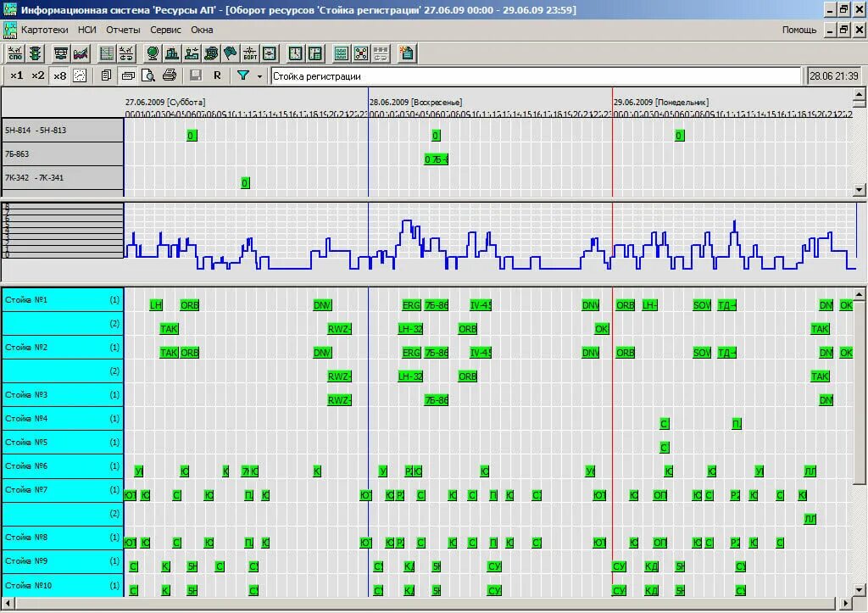868x613 pixels.
Task: Click the П block in Стойка №4 row
Action: pos(737,424)
